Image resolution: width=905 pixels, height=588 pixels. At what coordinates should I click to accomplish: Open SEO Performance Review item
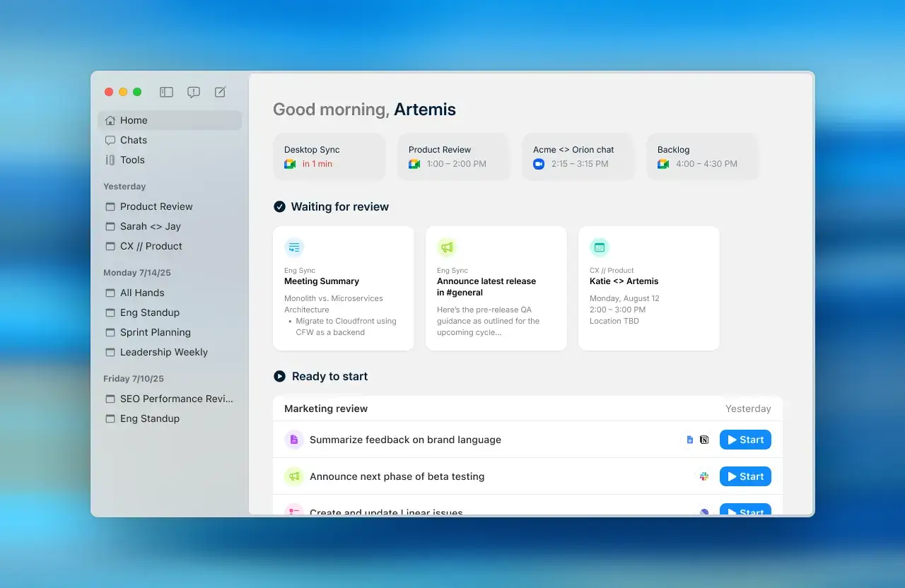tap(170, 399)
